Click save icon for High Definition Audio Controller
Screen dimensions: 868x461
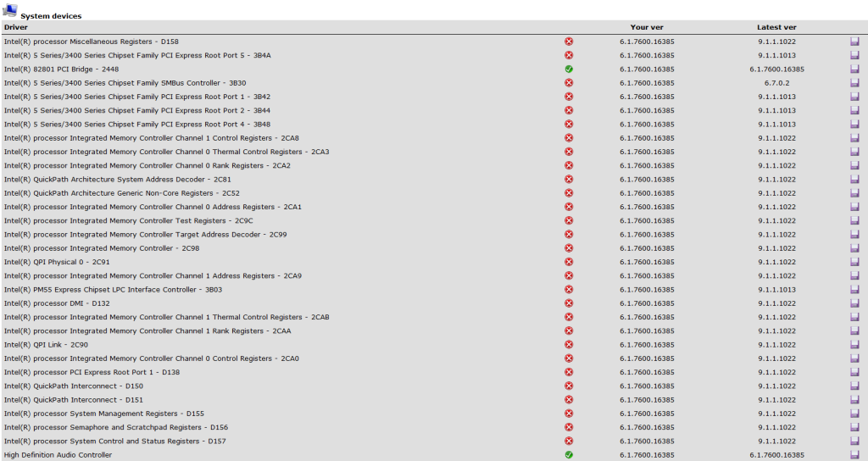(x=854, y=455)
